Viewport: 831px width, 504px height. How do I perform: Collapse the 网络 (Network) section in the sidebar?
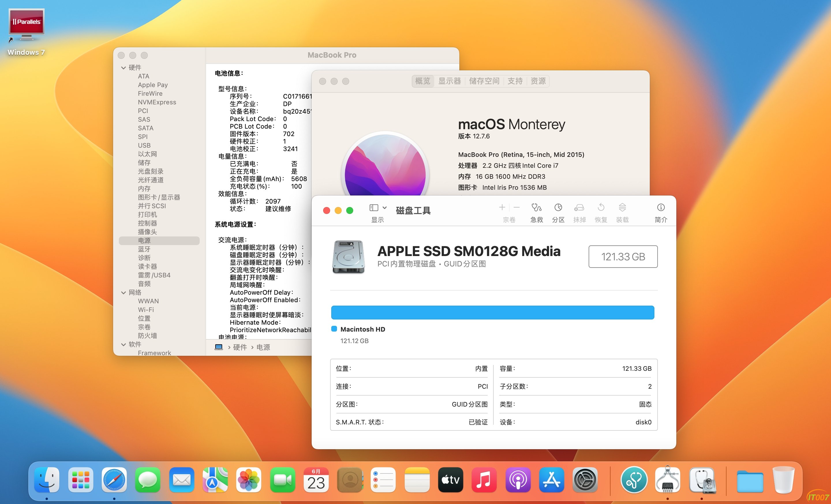click(123, 293)
